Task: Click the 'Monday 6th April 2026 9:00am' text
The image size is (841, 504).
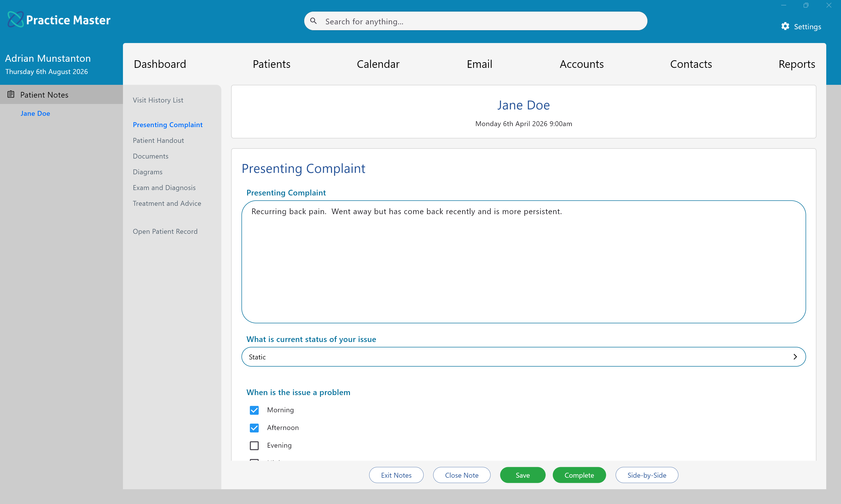Action: pyautogui.click(x=524, y=124)
